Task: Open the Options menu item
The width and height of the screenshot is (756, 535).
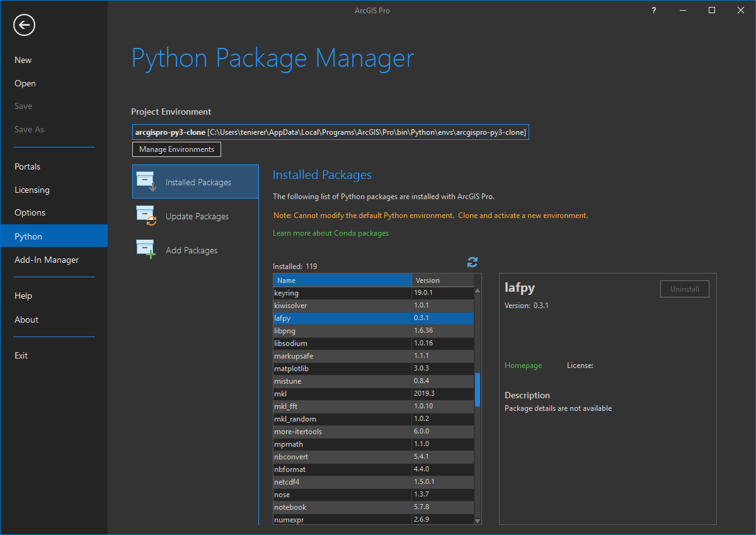Action: tap(30, 212)
